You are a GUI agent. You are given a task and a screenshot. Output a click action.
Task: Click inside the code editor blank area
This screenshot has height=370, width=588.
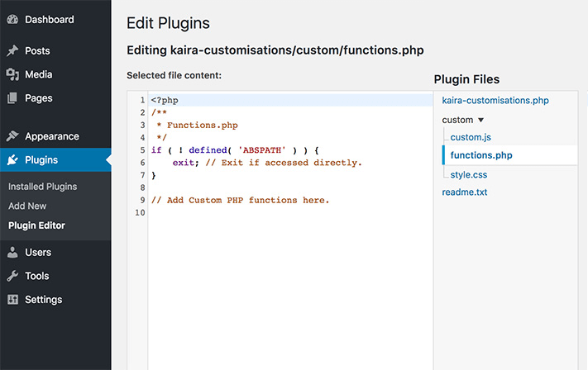(290, 292)
